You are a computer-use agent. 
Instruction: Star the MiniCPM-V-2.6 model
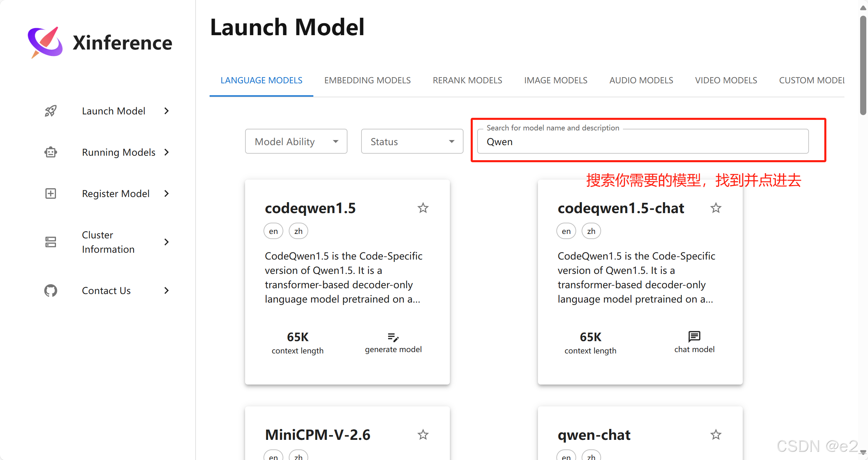tap(423, 435)
